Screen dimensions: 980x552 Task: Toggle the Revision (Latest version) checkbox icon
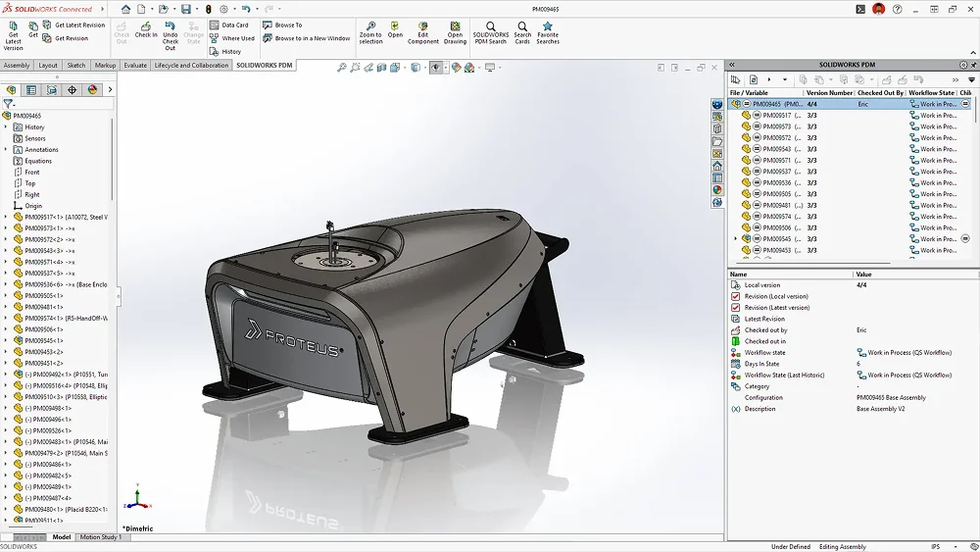(x=736, y=308)
